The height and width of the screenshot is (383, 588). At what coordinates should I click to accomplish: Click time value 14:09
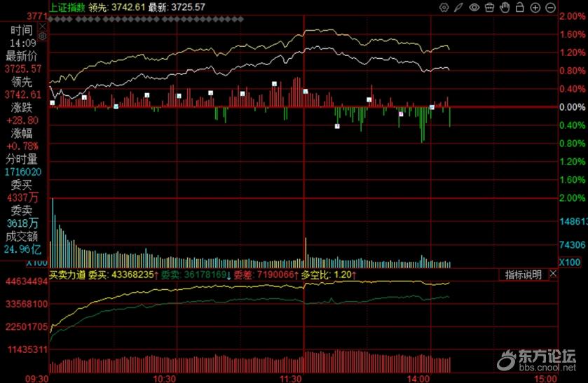tap(23, 43)
